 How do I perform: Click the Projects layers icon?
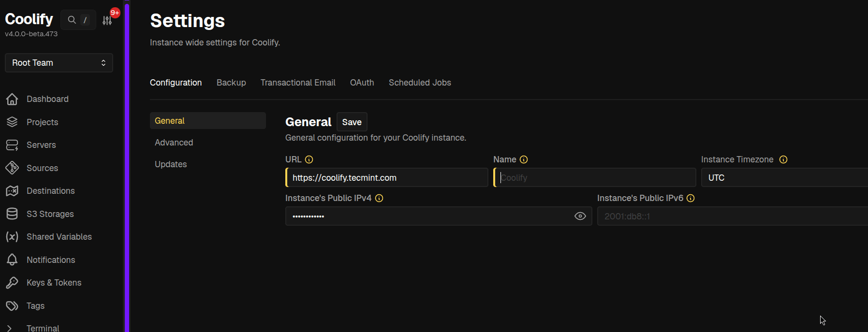(x=12, y=122)
